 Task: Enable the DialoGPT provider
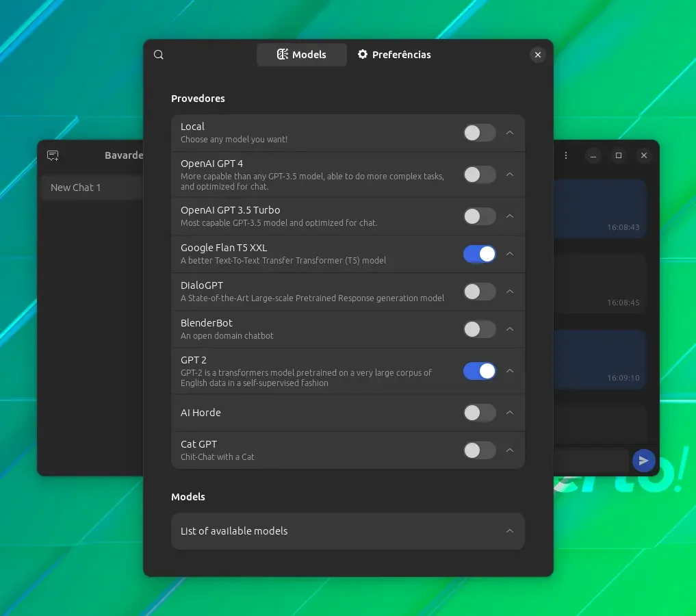pyautogui.click(x=479, y=292)
